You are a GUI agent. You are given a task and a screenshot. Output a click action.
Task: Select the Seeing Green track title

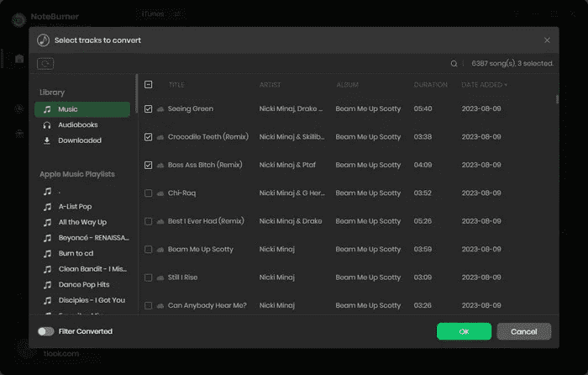(x=191, y=108)
